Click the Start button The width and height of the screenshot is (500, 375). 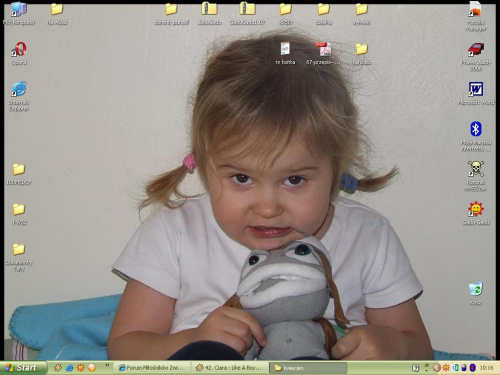pyautogui.click(x=23, y=368)
